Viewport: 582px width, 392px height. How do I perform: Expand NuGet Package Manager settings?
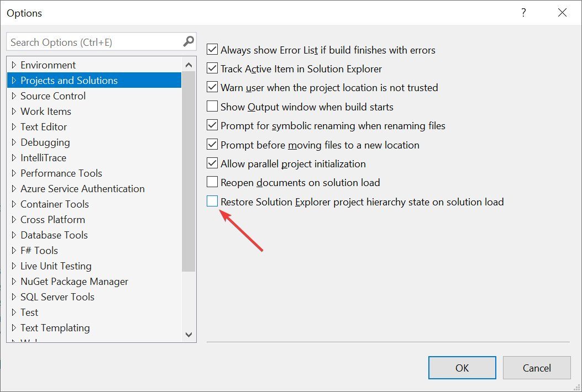pos(13,281)
